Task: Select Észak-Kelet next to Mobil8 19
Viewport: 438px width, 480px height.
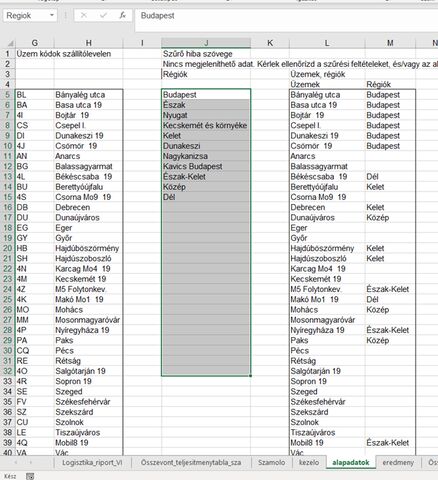Action: (x=390, y=443)
